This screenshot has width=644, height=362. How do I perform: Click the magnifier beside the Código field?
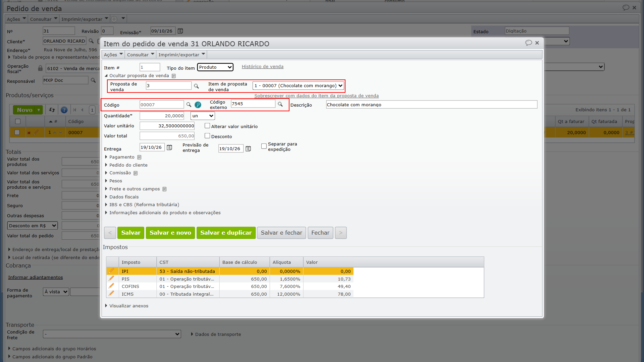point(189,105)
